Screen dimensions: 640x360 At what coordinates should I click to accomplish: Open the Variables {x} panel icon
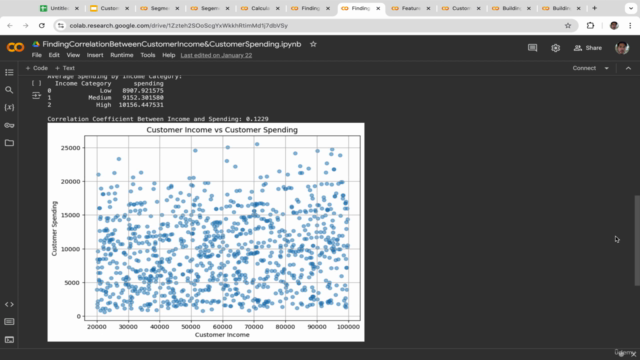[9, 107]
